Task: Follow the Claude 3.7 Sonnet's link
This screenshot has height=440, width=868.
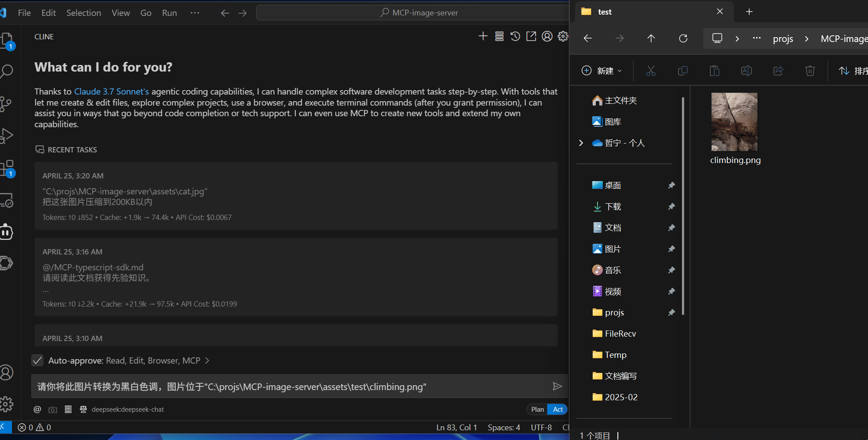Action: coord(111,91)
